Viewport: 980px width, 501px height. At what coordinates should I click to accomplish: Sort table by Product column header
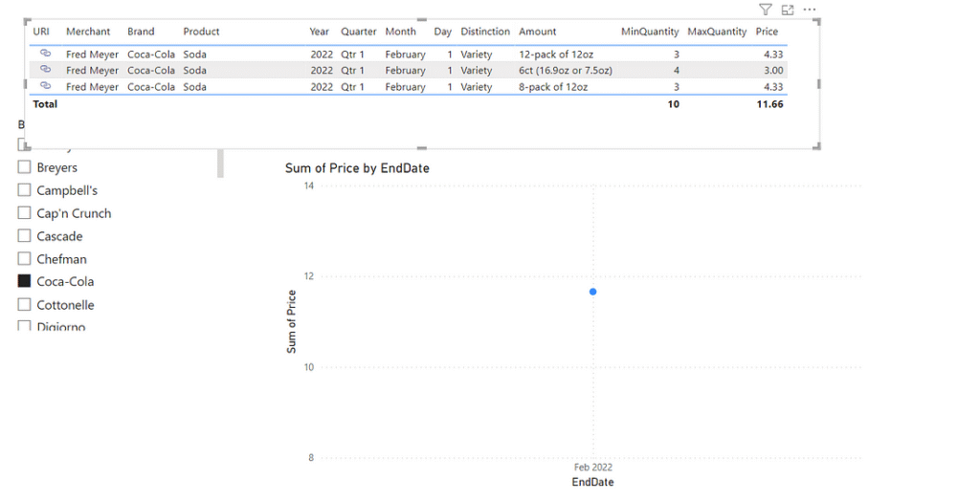[x=201, y=32]
